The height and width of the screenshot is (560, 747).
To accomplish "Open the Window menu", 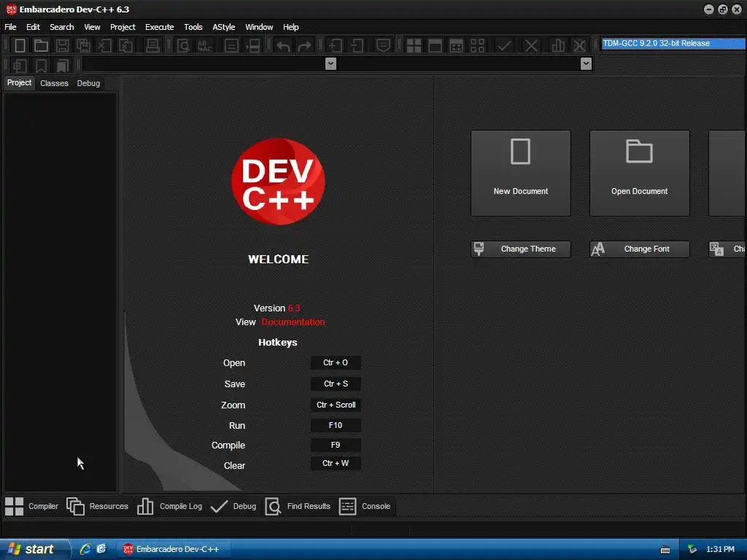I will pyautogui.click(x=259, y=27).
